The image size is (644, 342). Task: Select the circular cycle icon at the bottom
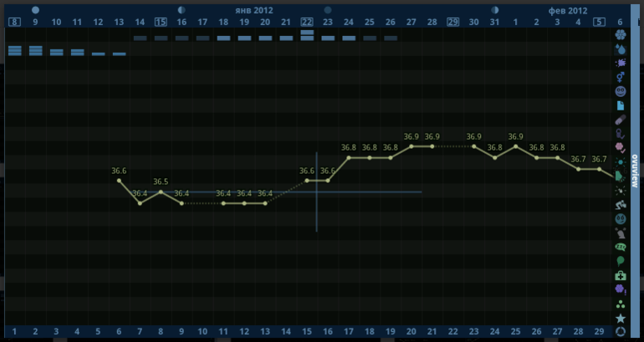[620, 332]
